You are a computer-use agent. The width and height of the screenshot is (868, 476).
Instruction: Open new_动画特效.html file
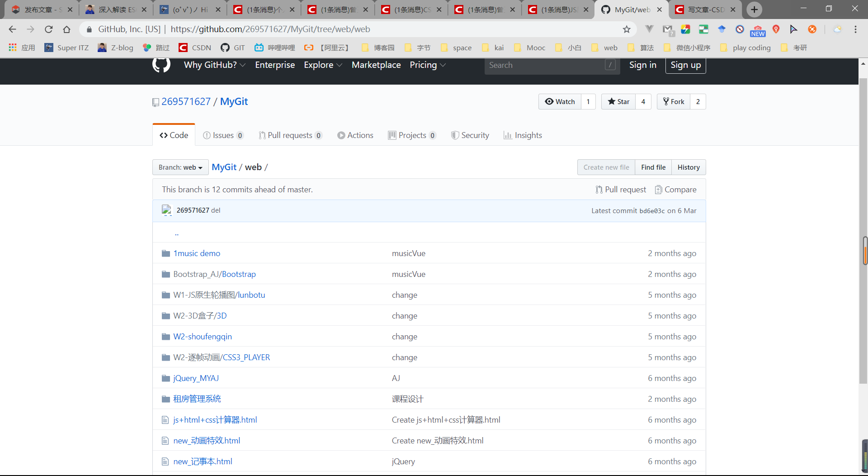pyautogui.click(x=207, y=441)
